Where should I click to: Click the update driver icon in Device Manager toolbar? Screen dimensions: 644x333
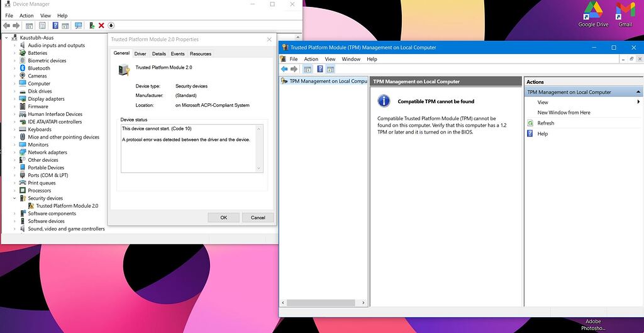(x=92, y=26)
